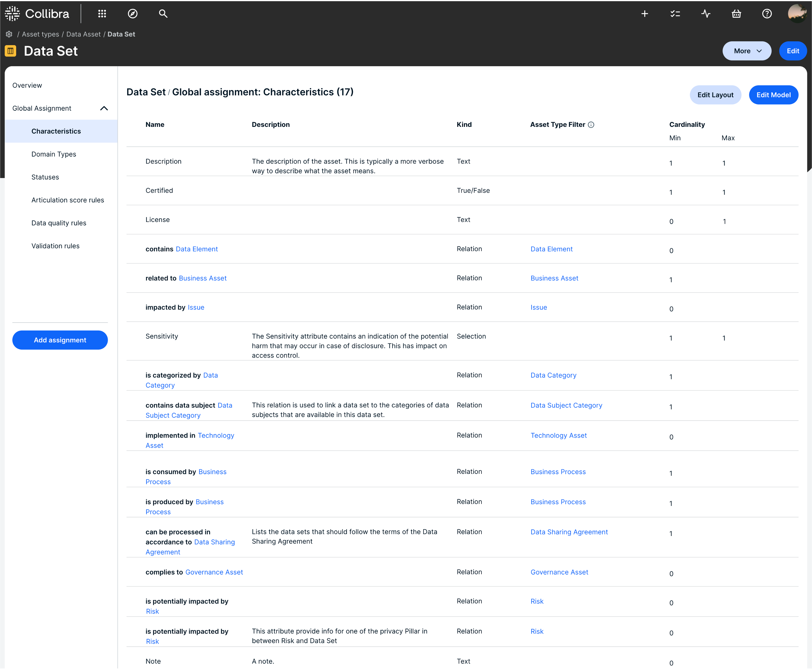Open the apps grid menu

click(x=102, y=14)
